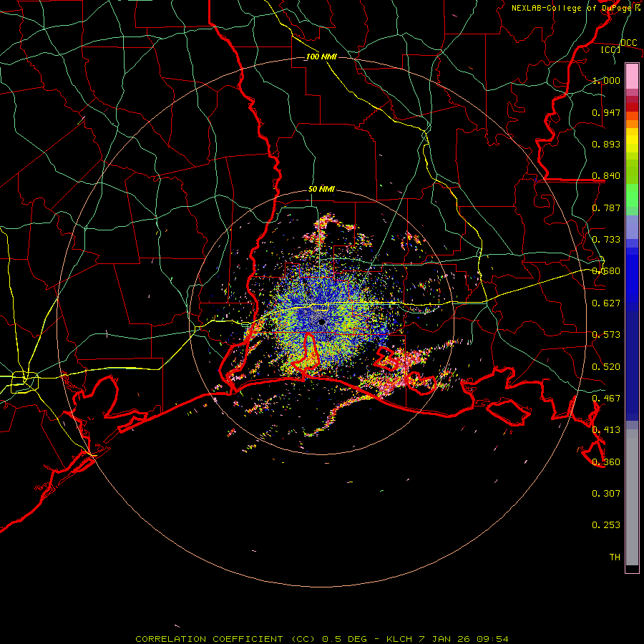Select the 0.413 legend value
This screenshot has height=644, width=644.
tap(606, 430)
